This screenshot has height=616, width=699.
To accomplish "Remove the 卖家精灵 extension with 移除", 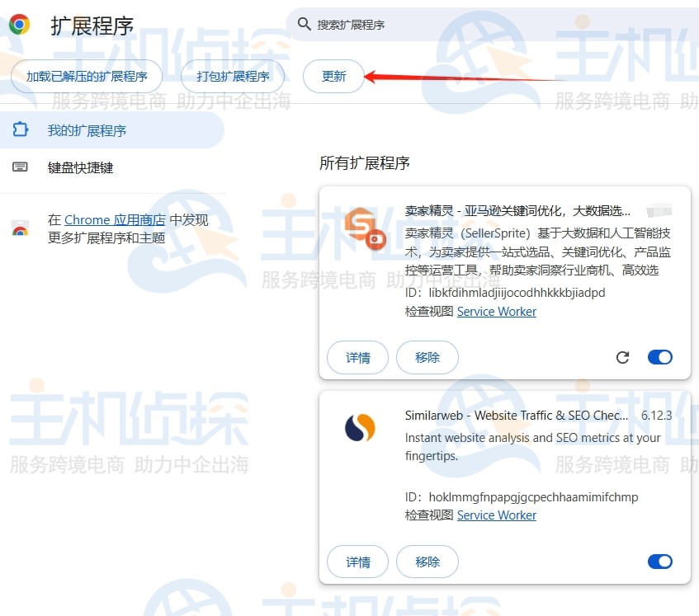I will tap(427, 357).
